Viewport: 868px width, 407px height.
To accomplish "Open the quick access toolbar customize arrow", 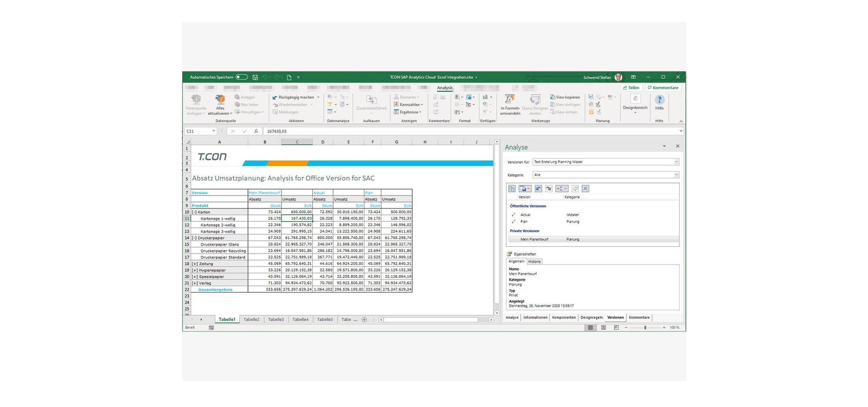I will tap(298, 77).
